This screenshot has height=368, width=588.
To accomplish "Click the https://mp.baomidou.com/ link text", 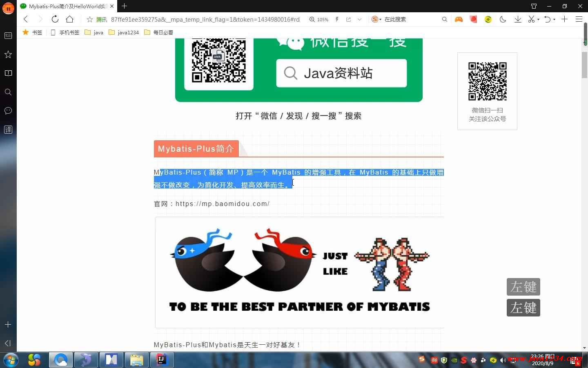I will (x=223, y=204).
